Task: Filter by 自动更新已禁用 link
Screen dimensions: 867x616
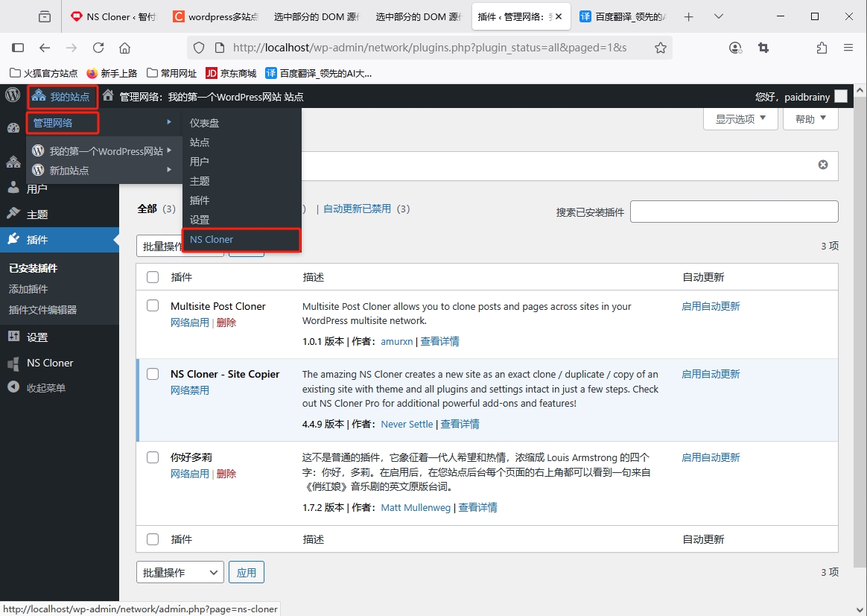Action: [x=358, y=209]
